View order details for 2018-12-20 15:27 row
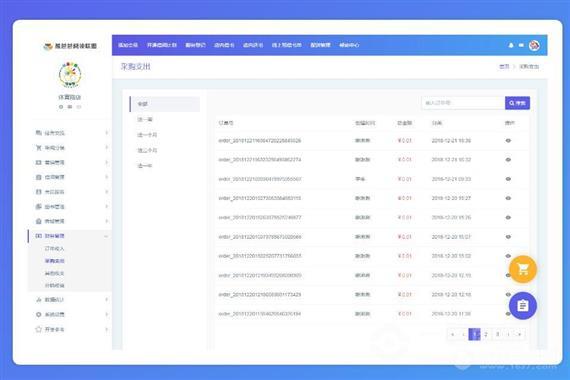 [x=508, y=199]
